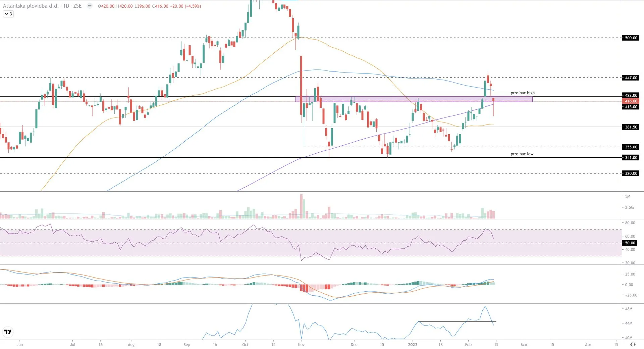Click the 320.00 price level label
Viewport: 644px width, 349px height.
[x=631, y=173]
